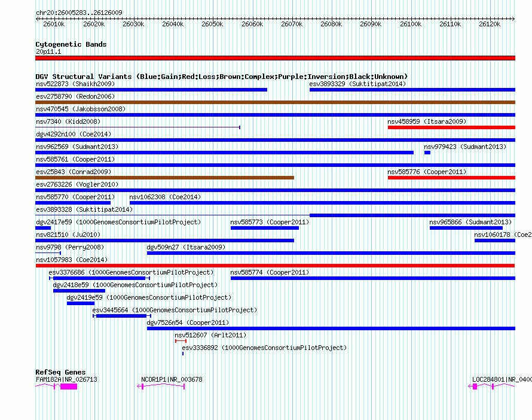
Task: Click the nsv585774 (Cooper2011) label
Action: pyautogui.click(x=270, y=272)
